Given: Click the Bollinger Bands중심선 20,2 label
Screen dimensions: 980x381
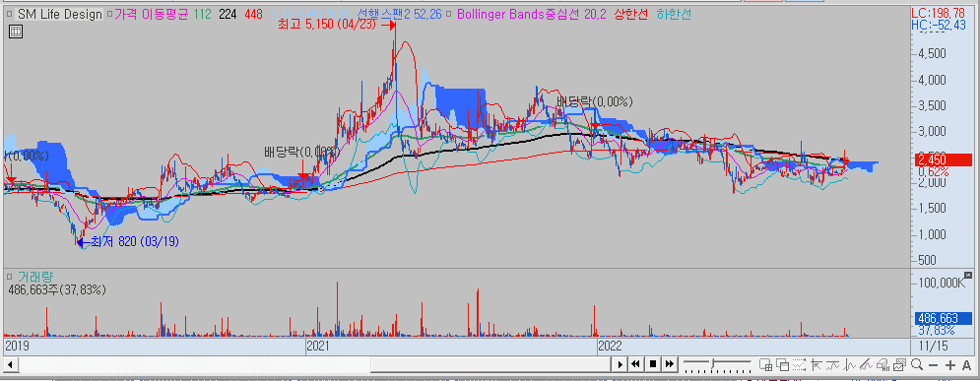Looking at the screenshot, I should (x=531, y=14).
